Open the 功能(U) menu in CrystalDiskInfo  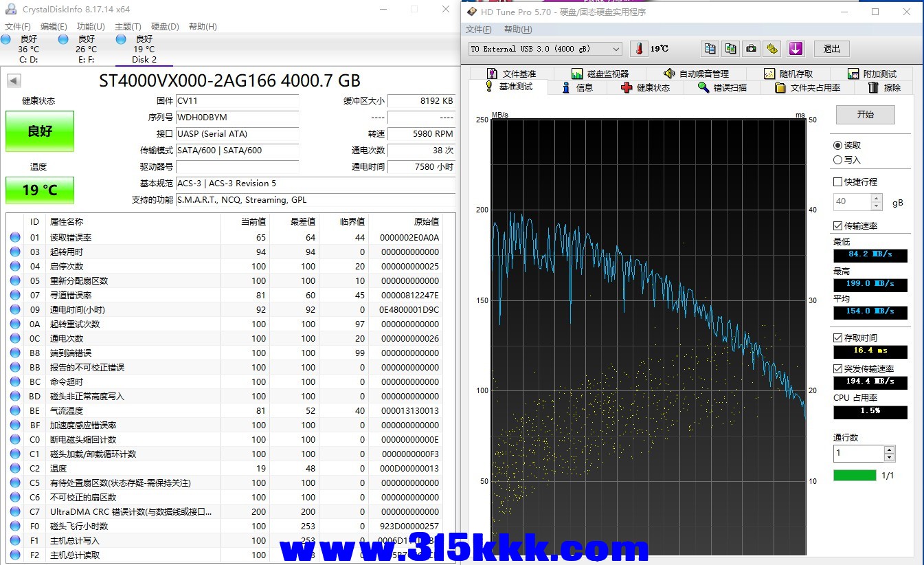click(x=91, y=27)
